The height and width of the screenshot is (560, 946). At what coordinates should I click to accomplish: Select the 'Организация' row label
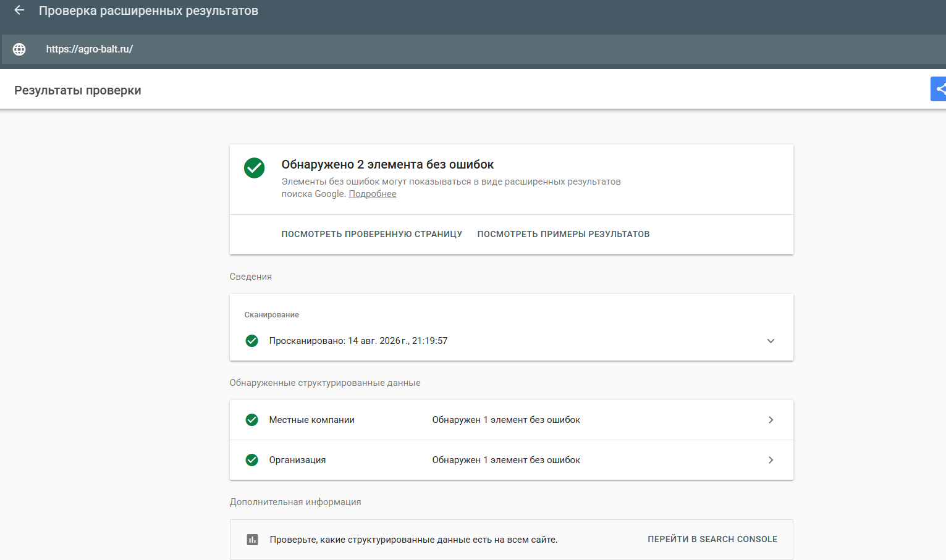click(x=297, y=460)
